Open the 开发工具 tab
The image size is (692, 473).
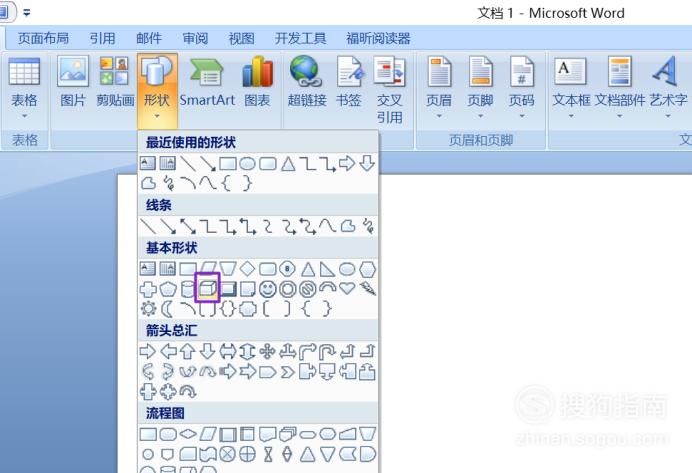pyautogui.click(x=301, y=38)
